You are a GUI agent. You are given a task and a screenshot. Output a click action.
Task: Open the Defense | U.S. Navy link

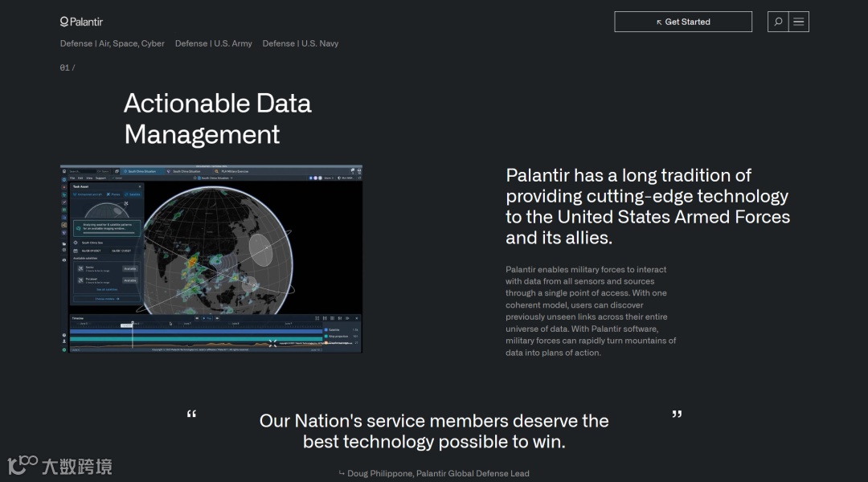301,43
